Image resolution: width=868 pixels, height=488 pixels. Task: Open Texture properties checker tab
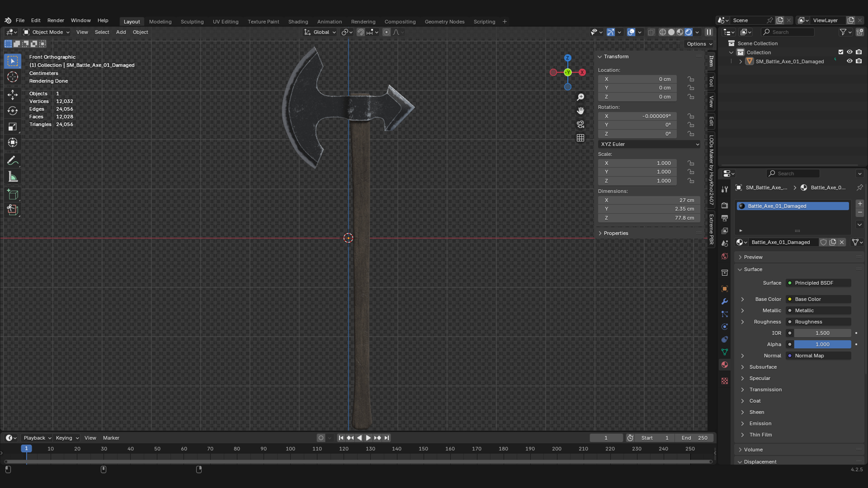click(724, 381)
